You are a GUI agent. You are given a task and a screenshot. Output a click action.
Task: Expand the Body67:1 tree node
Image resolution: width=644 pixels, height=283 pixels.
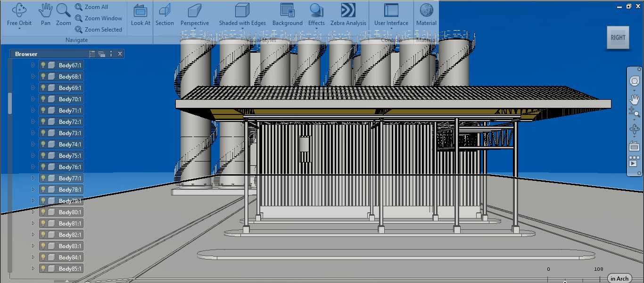tap(33, 65)
